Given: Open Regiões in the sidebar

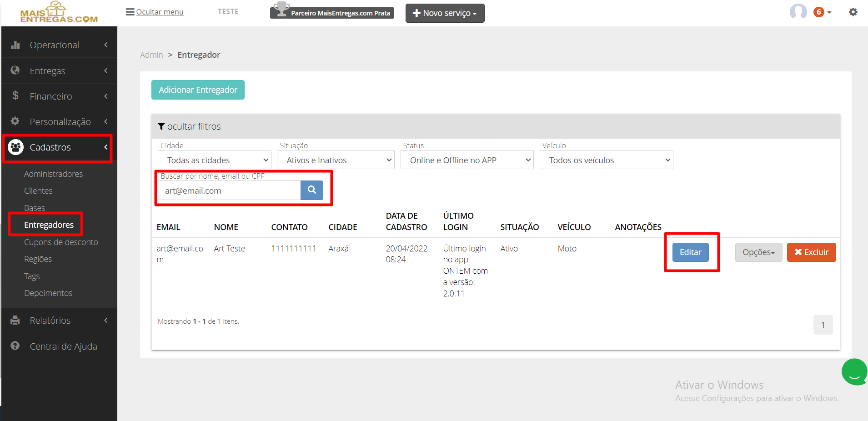Looking at the screenshot, I should click(x=38, y=259).
